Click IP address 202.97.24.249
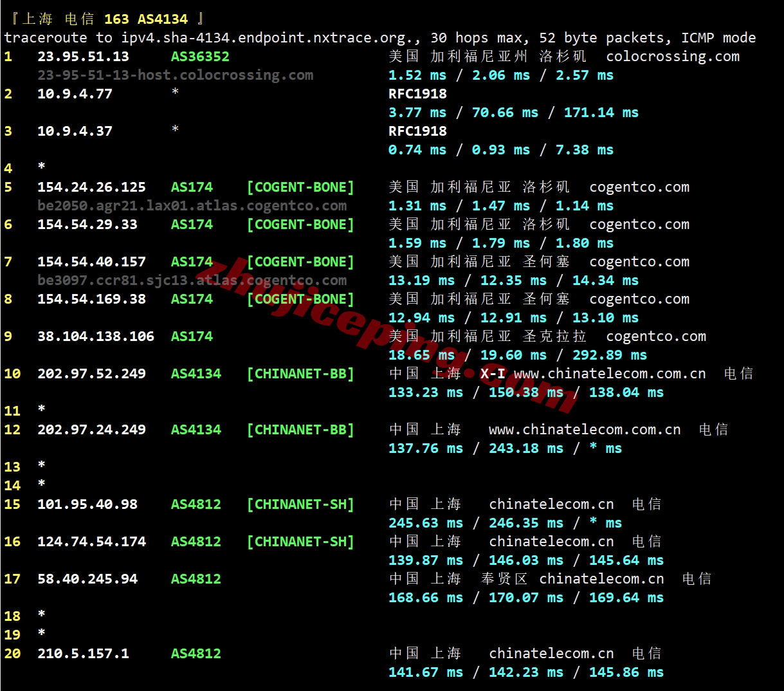The image size is (784, 691). tap(91, 430)
